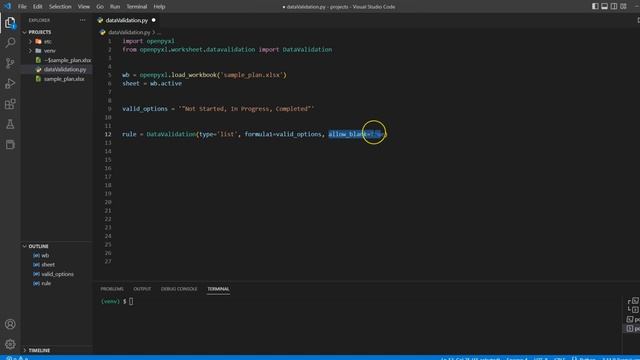Click the unsaved dot on dataValidation.py tab
This screenshot has width=640, height=360.
pyautogui.click(x=153, y=20)
